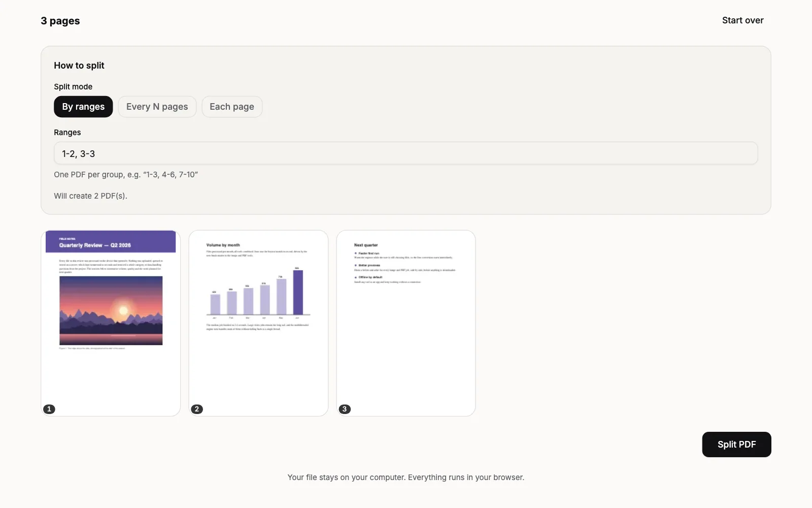812x508 pixels.
Task: Click the Split PDF button
Action: [736, 444]
